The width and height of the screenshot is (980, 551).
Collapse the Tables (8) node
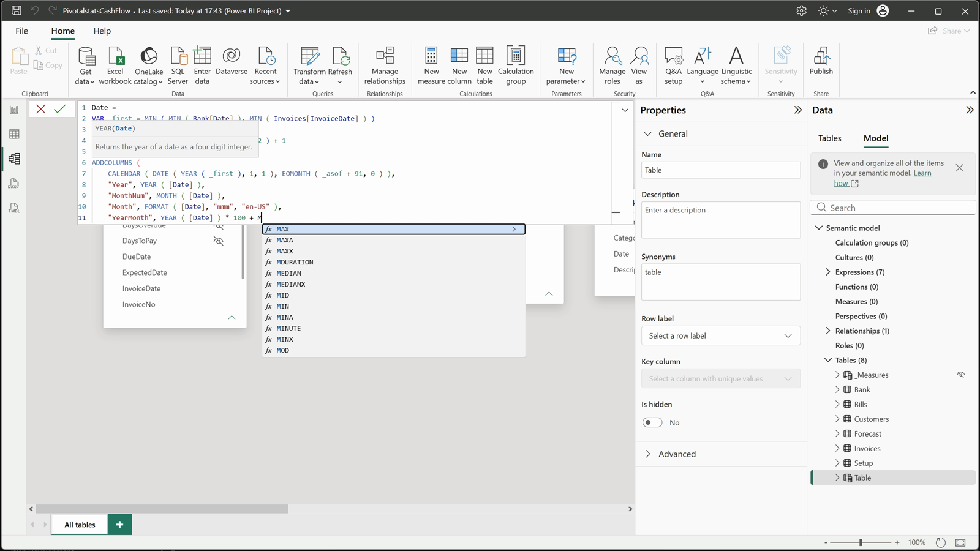(x=828, y=360)
